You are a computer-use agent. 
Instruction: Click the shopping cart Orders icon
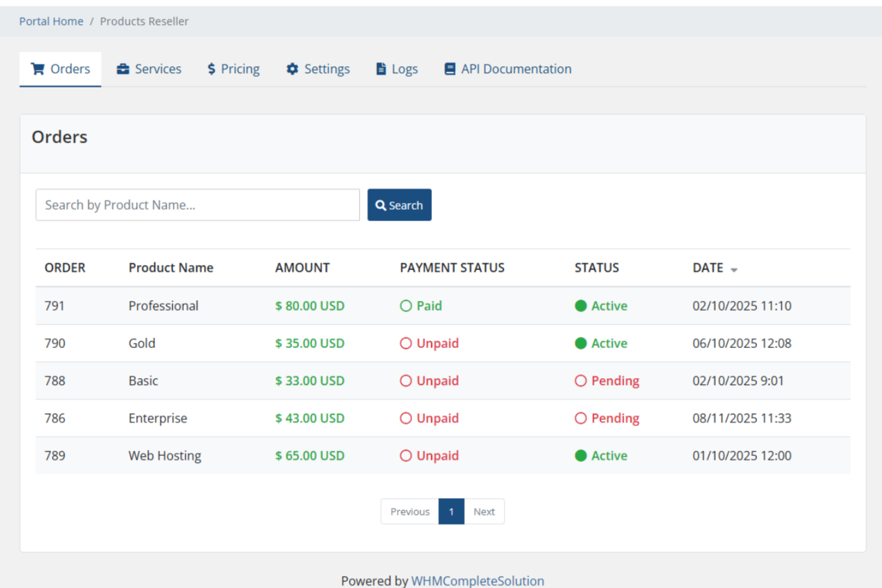pos(38,69)
